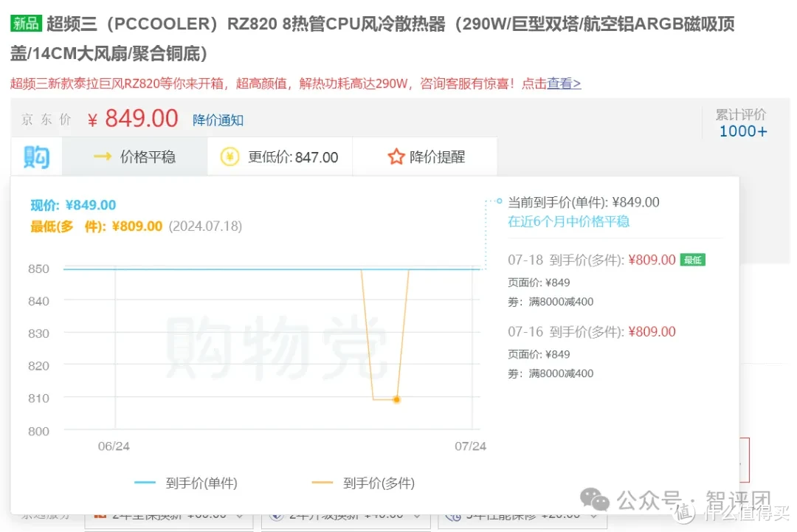Click 页面价: ¥849 under the 07-16 entry

(539, 354)
